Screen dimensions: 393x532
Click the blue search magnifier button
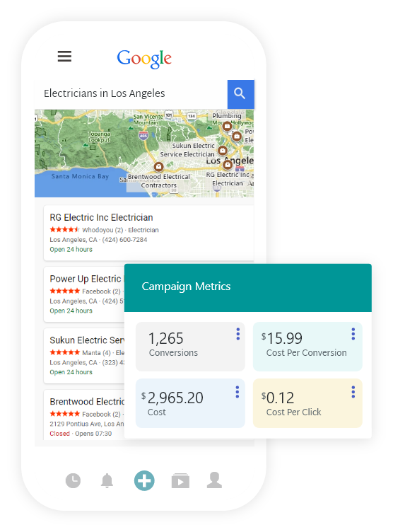[241, 94]
